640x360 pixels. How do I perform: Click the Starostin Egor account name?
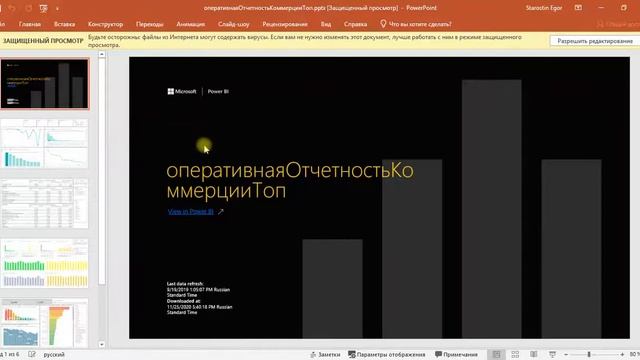(544, 8)
